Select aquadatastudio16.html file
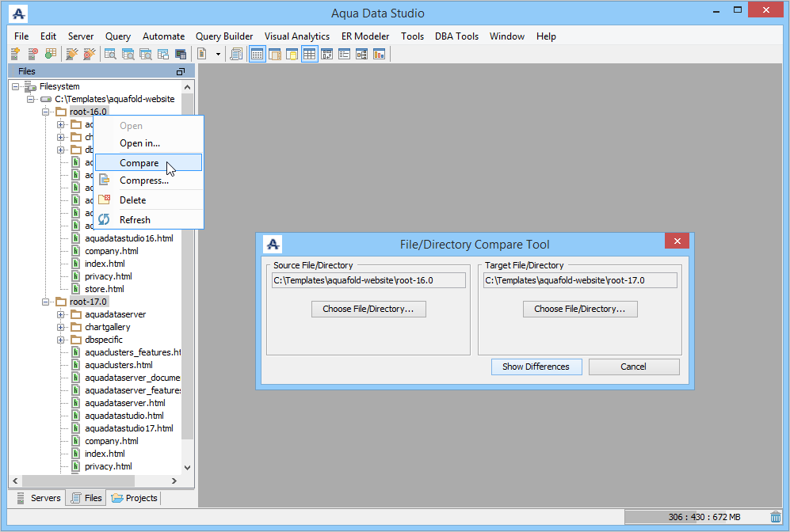 129,238
